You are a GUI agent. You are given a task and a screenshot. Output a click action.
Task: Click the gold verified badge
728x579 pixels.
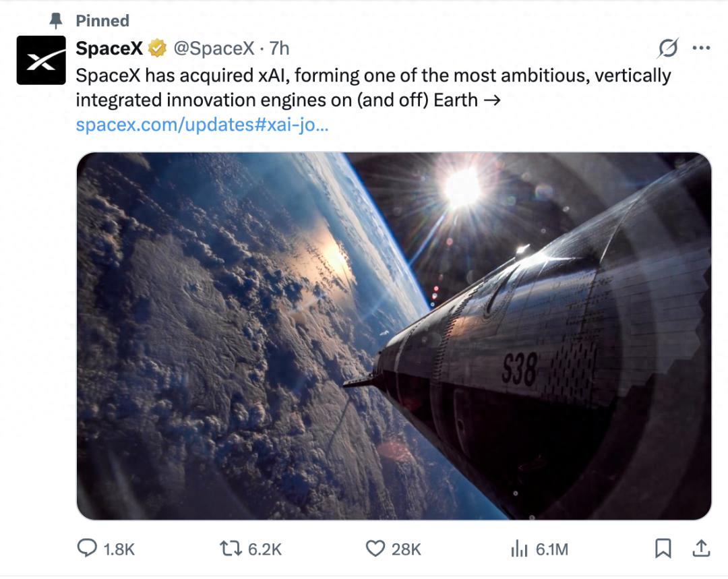[158, 49]
